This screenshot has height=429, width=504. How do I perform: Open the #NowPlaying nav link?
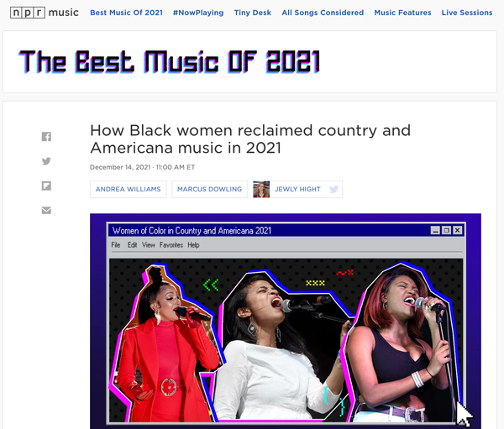(x=198, y=13)
